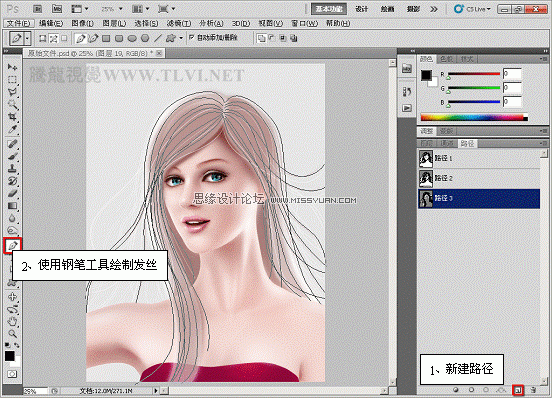Open the 滤镜(T) menu
Image resolution: width=552 pixels, height=398 pixels.
point(179,23)
